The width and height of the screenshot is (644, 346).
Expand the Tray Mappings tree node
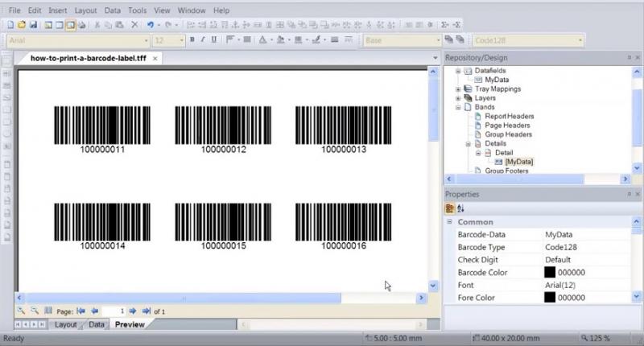pos(458,89)
